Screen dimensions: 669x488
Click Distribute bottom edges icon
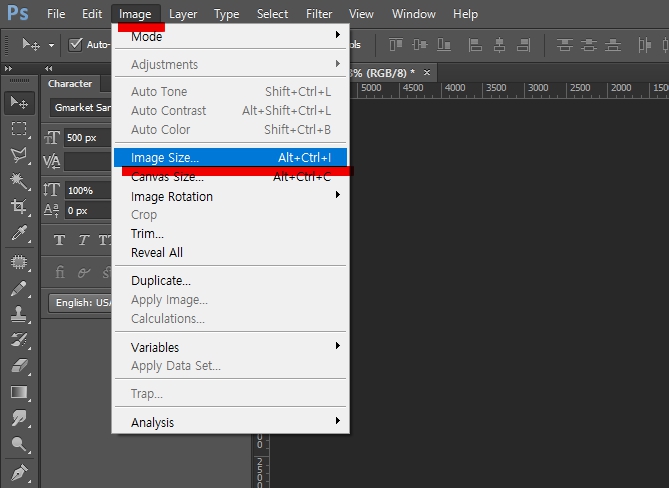point(613,44)
